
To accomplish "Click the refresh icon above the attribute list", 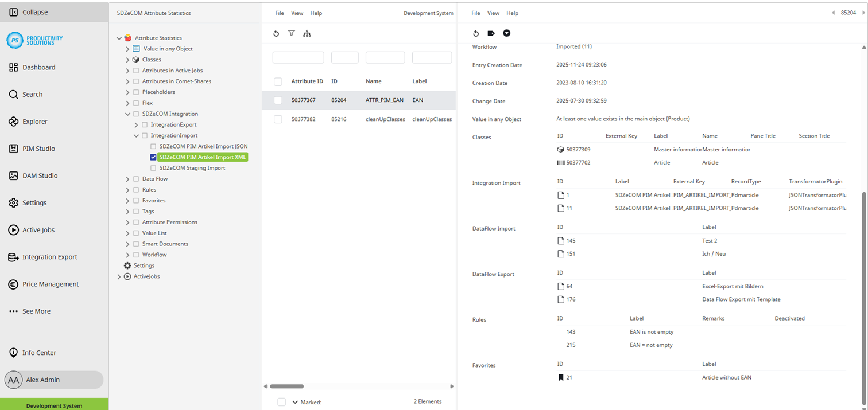I will click(276, 33).
